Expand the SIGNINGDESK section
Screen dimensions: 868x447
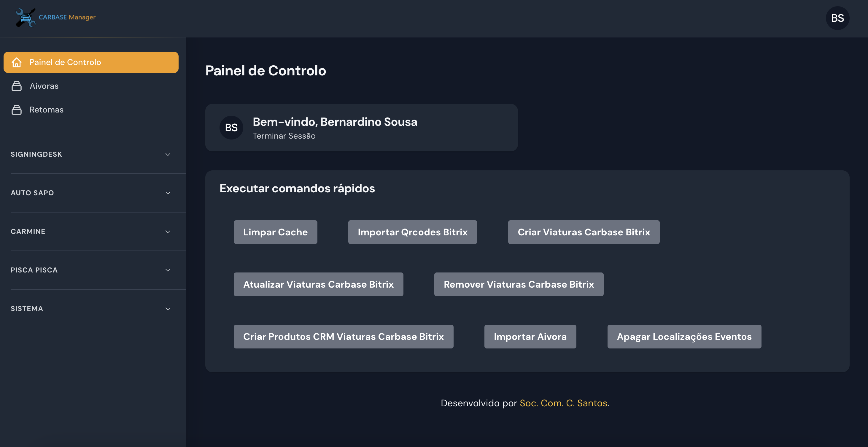coord(168,154)
